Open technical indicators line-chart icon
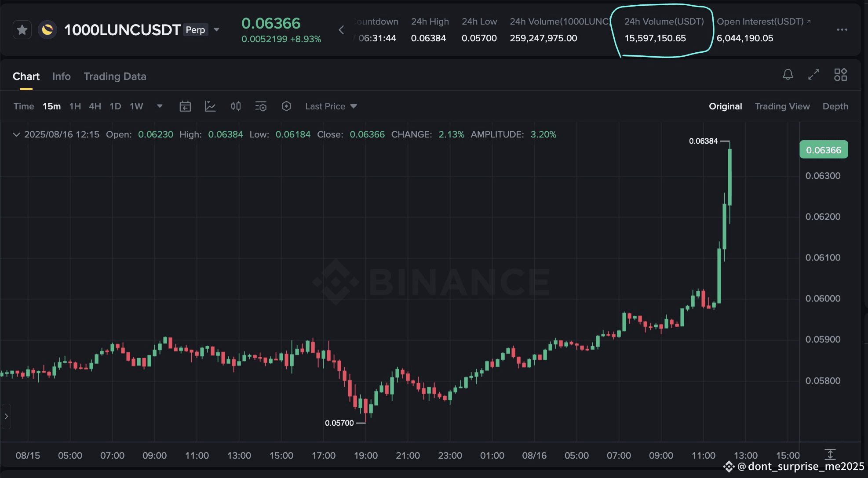The image size is (868, 478). coord(210,106)
